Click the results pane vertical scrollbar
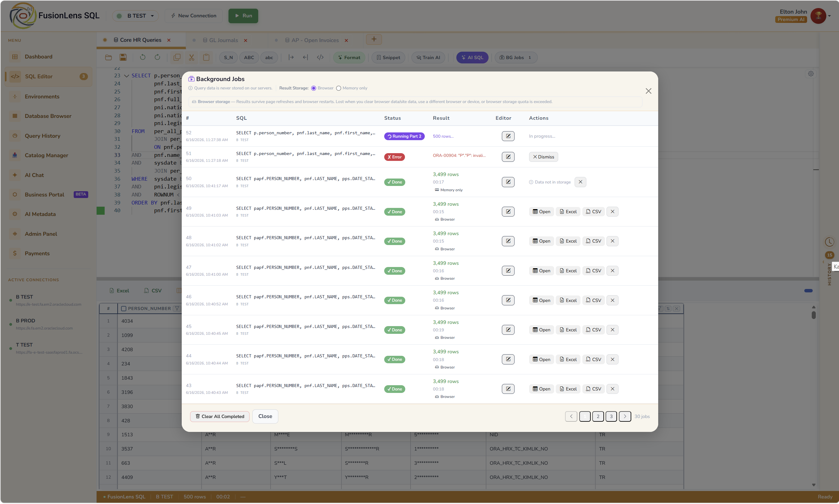The height and width of the screenshot is (504, 839). click(x=813, y=315)
